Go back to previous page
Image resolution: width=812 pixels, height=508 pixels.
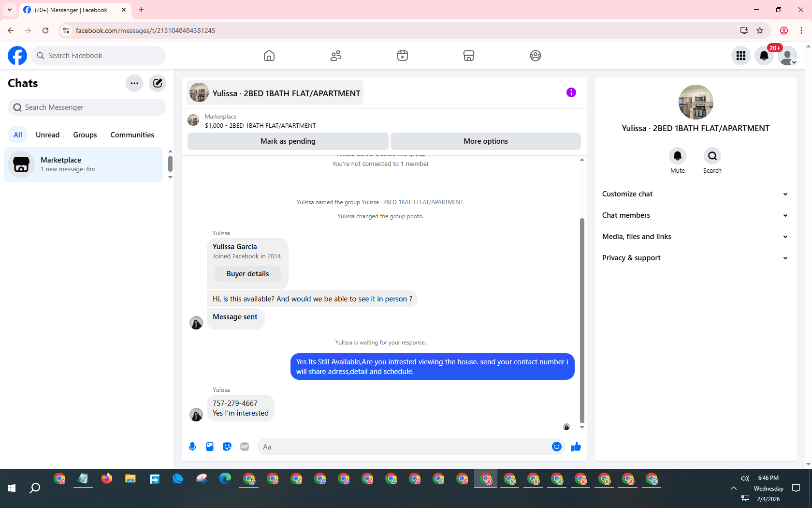pyautogui.click(x=11, y=30)
